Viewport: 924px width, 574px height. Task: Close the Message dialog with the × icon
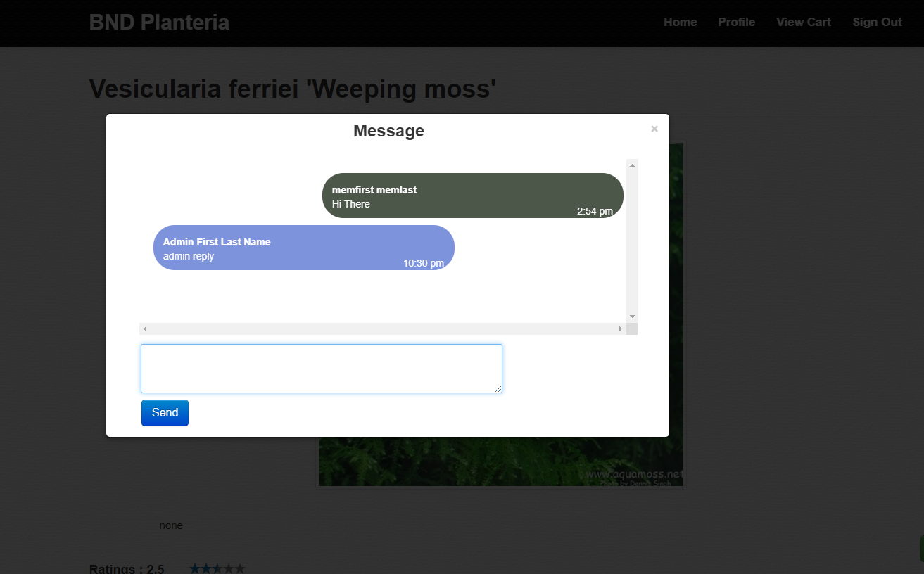[x=654, y=129]
